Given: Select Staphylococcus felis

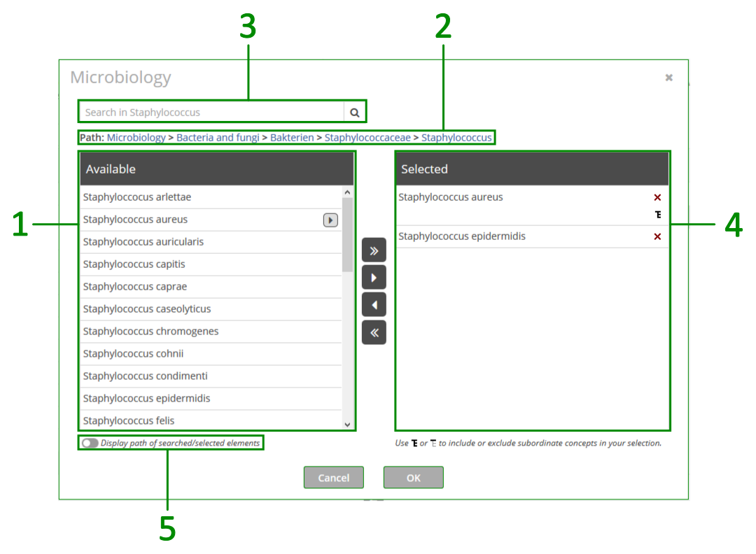Looking at the screenshot, I should pos(211,420).
